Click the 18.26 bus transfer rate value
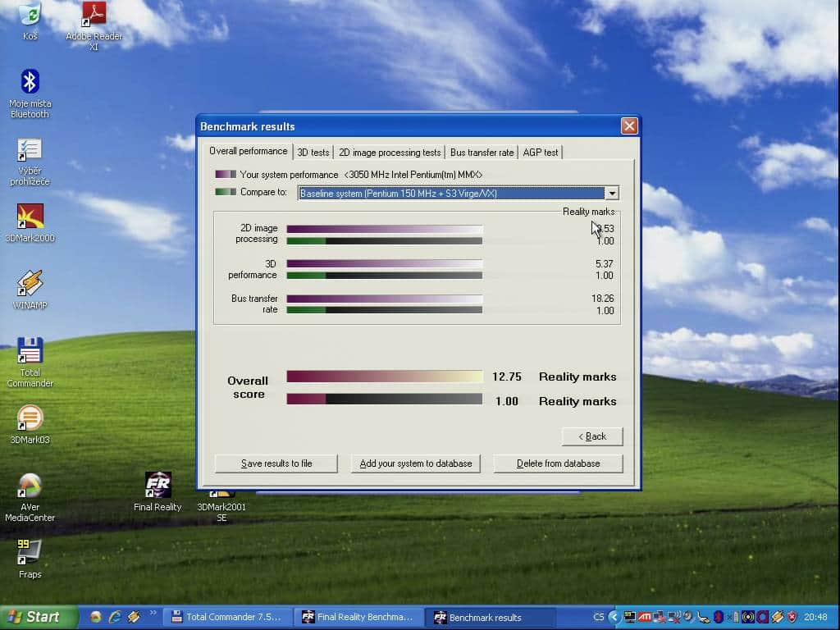The image size is (840, 630). pos(603,299)
